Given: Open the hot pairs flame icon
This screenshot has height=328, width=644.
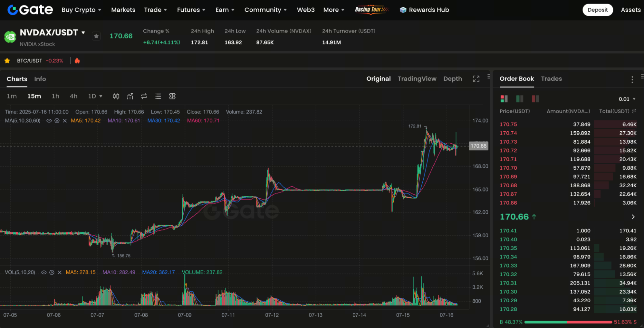Looking at the screenshot, I should point(77,61).
